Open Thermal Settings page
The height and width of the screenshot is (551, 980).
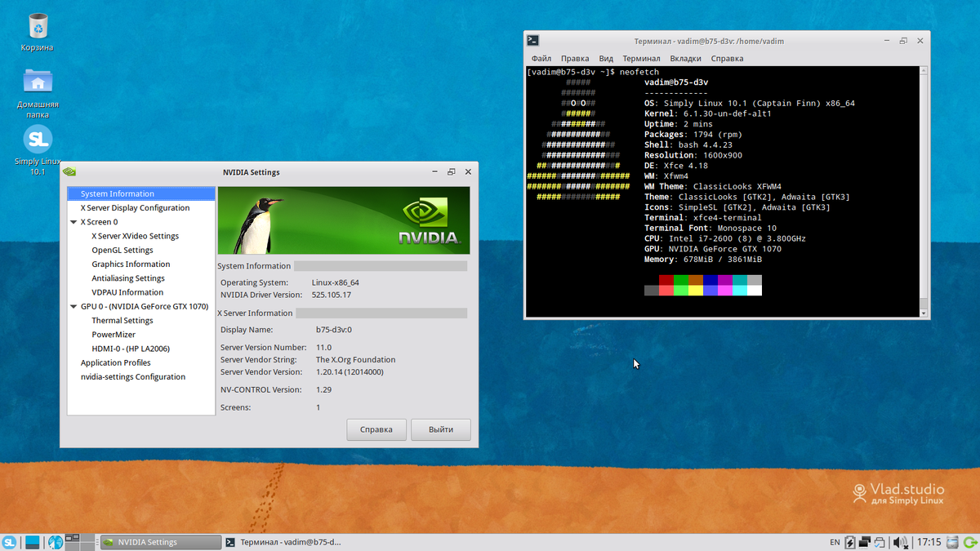point(122,321)
